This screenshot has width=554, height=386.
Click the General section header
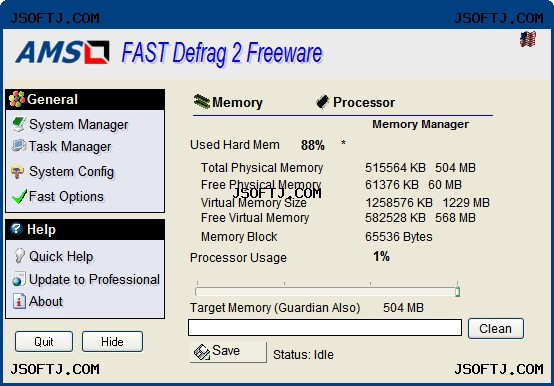[85, 99]
